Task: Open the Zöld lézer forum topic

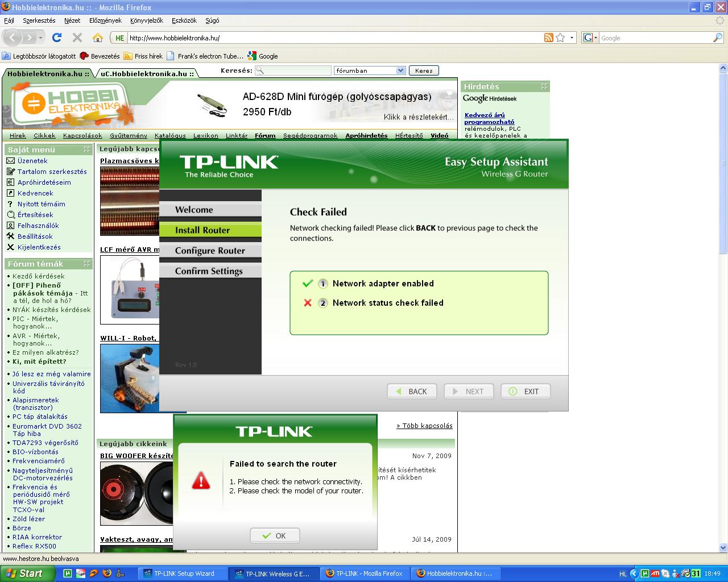Action: (28, 519)
